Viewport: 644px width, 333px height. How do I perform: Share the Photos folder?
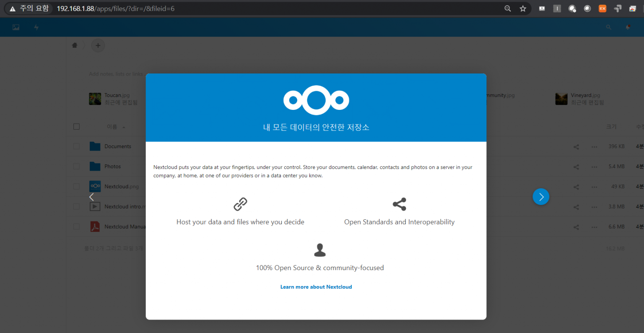(x=576, y=167)
